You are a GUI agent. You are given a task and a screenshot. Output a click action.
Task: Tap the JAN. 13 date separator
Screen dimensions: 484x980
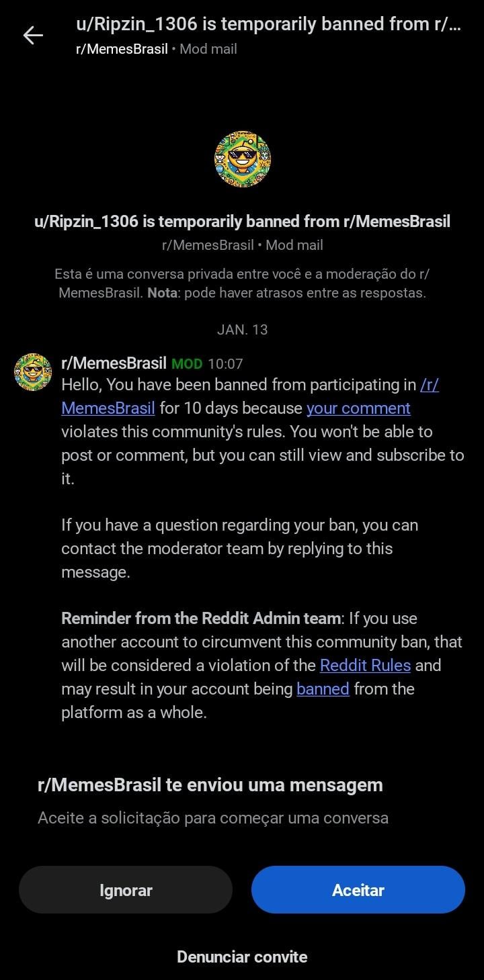point(242,329)
